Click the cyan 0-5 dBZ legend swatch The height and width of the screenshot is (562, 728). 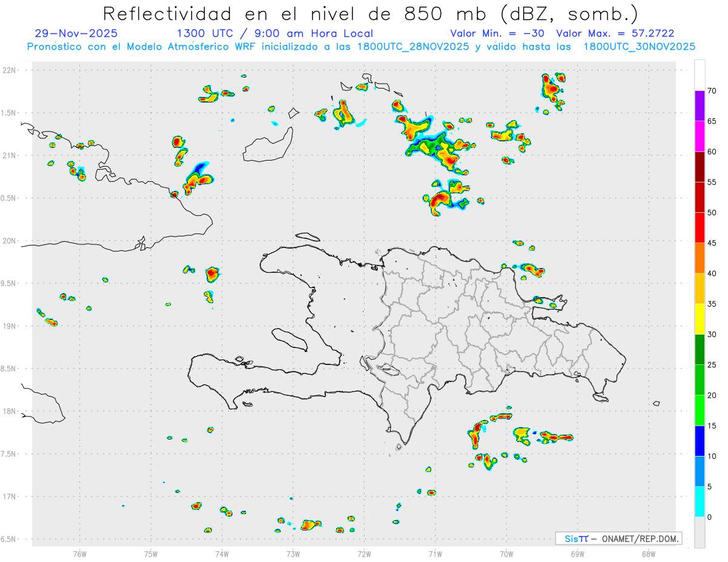point(699,502)
